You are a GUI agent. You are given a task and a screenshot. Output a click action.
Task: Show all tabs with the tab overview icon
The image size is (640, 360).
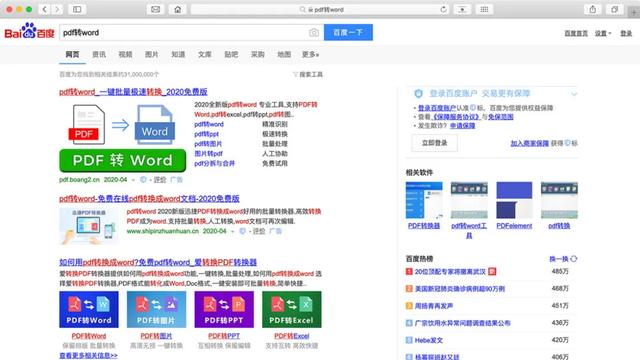point(614,9)
